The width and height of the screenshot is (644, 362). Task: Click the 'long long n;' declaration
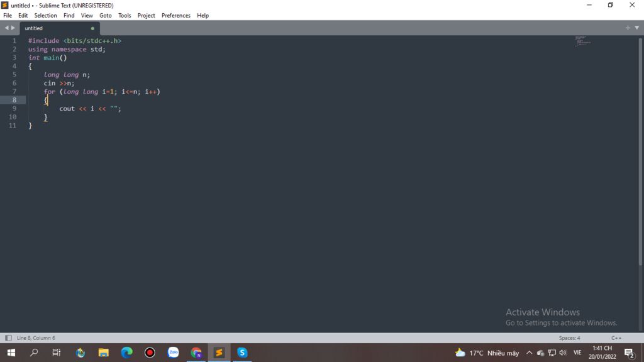point(67,75)
